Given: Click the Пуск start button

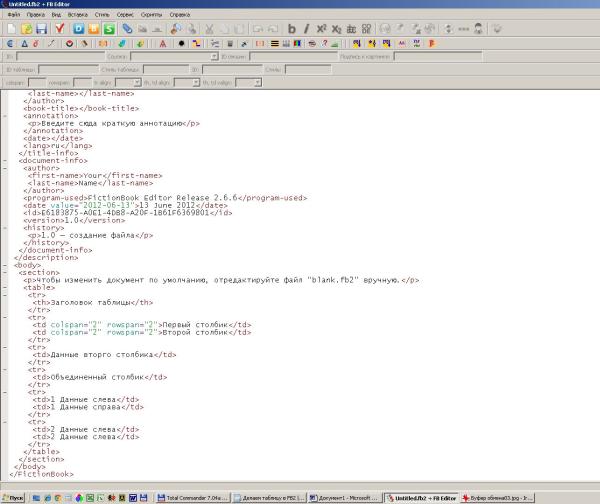Looking at the screenshot, I should pos(13,497).
